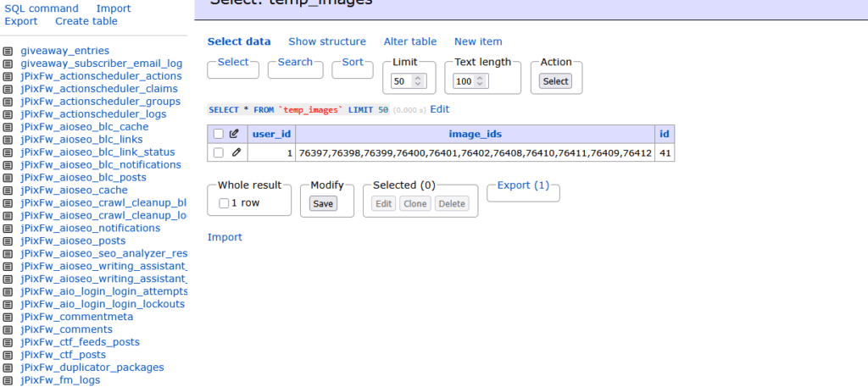Open the Export (1) link
The width and height of the screenshot is (868, 387).
click(523, 185)
